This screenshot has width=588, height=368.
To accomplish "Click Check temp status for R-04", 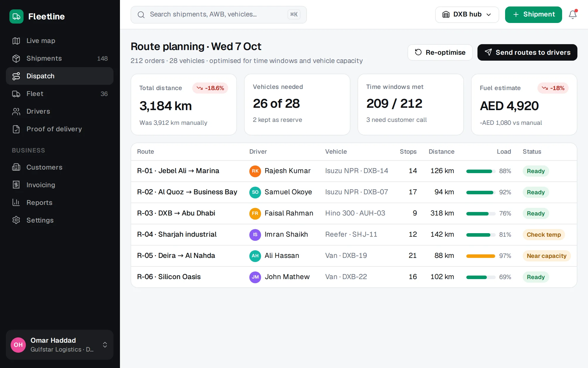I will [x=544, y=235].
